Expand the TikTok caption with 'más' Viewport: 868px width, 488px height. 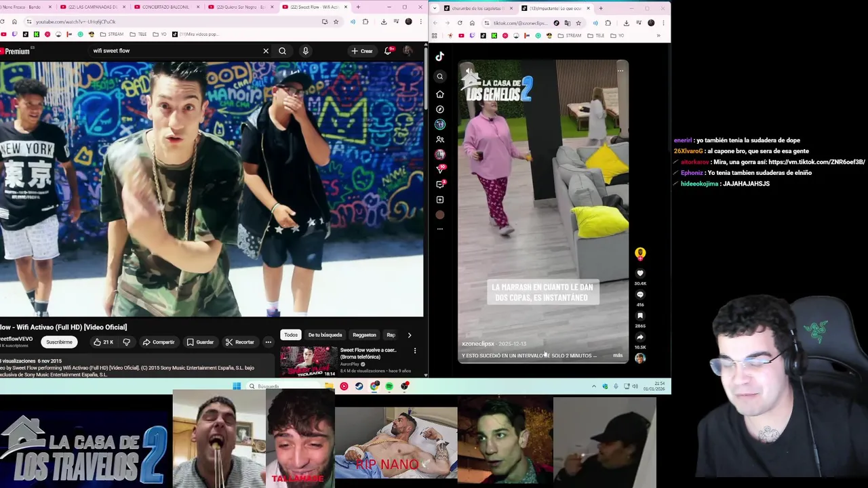(618, 355)
